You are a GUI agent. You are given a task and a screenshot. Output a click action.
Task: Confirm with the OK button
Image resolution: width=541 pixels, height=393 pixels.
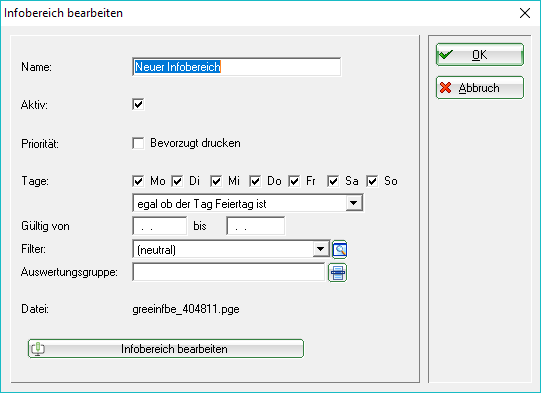point(480,55)
